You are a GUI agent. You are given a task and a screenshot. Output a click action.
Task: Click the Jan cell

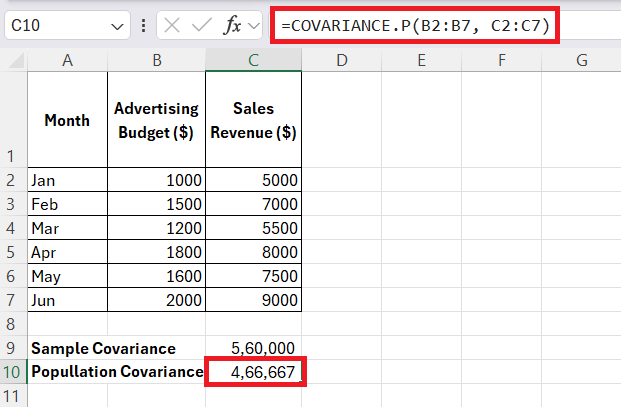coord(67,180)
